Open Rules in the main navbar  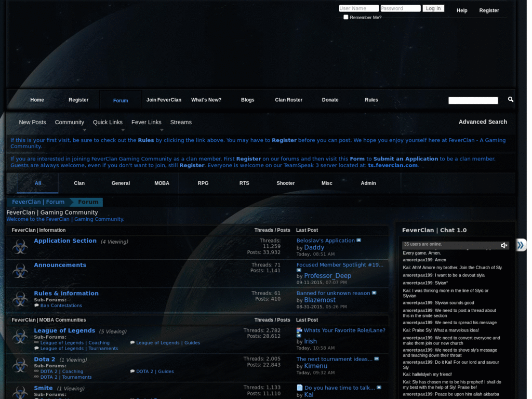[x=371, y=100]
